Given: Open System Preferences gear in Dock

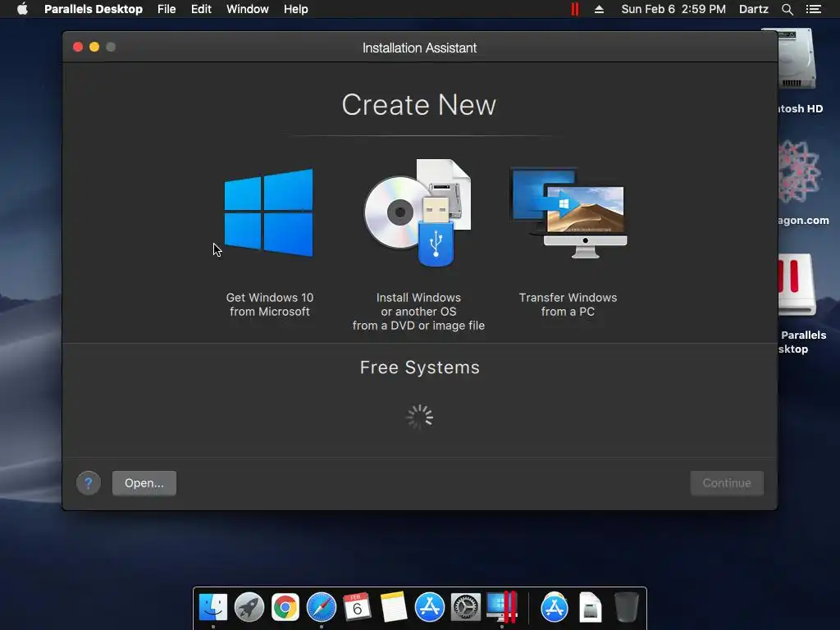Looking at the screenshot, I should (466, 608).
